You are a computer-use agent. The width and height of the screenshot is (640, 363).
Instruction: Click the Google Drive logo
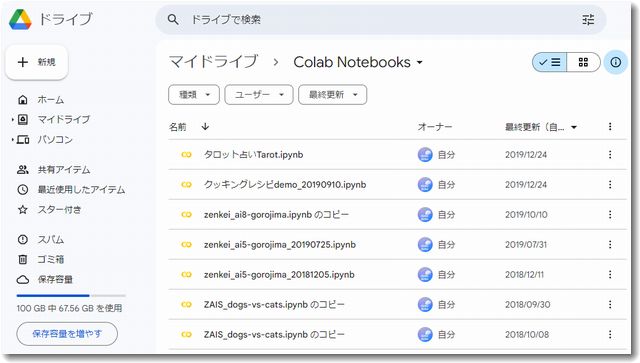[x=20, y=19]
